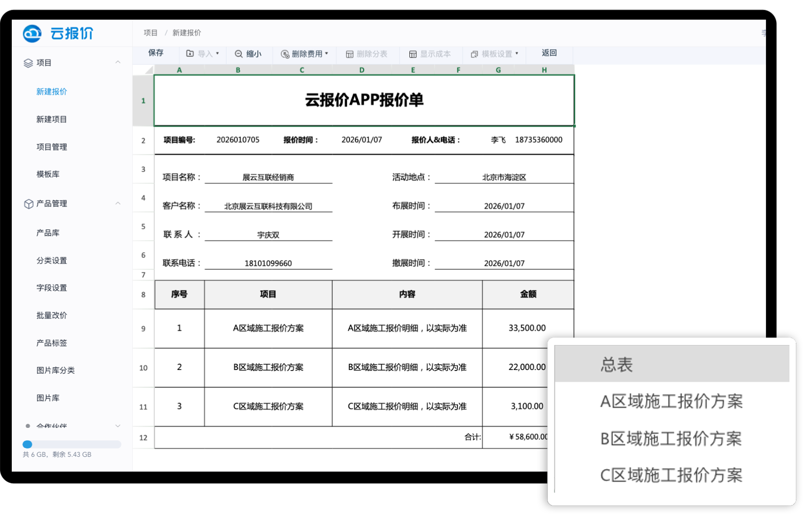Viewport: 812px width, 530px height.
Task: Click the 云报价 cloud logo icon
Action: 32,33
